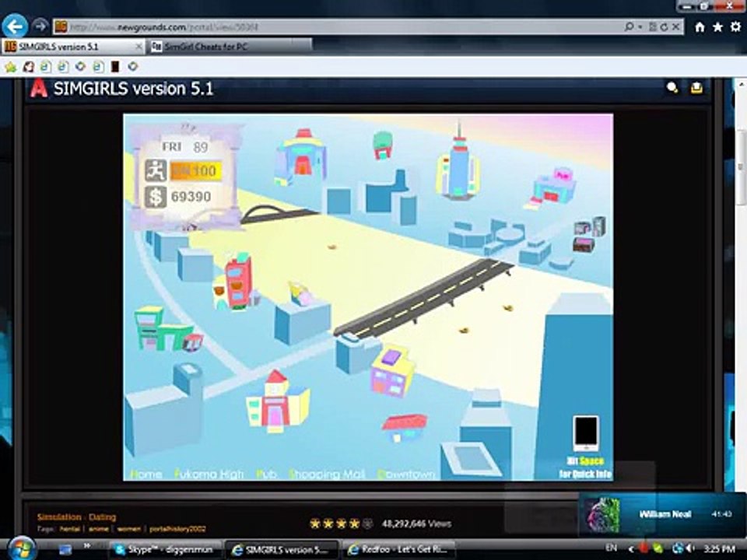Click the orange energy bar in HUD
The width and height of the screenshot is (747, 560).
(x=196, y=170)
